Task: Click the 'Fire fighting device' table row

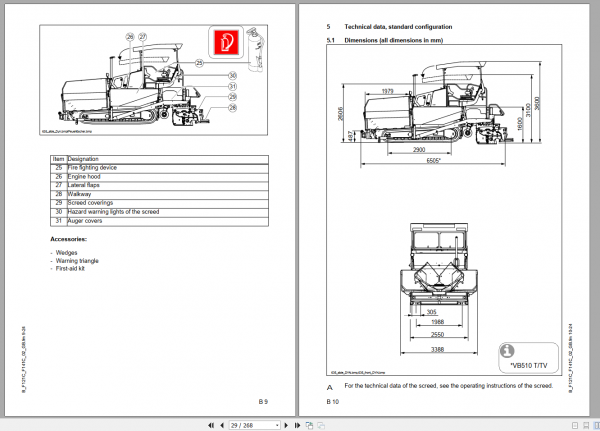Action: click(x=159, y=168)
